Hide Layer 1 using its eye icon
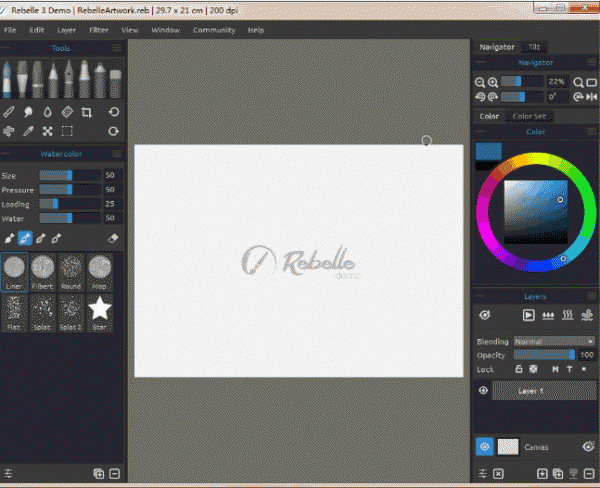Image resolution: width=600 pixels, height=488 pixels. point(484,391)
